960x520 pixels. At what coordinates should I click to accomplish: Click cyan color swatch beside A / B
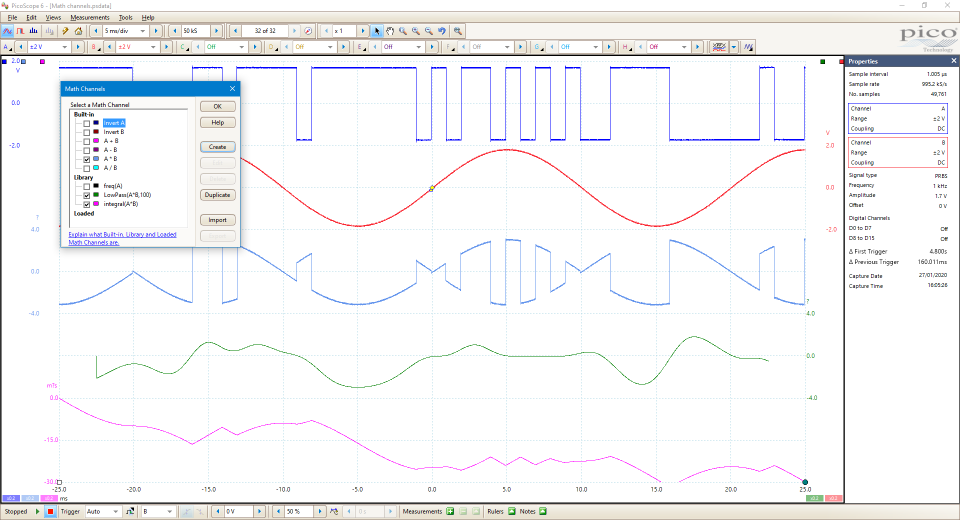tap(96, 168)
